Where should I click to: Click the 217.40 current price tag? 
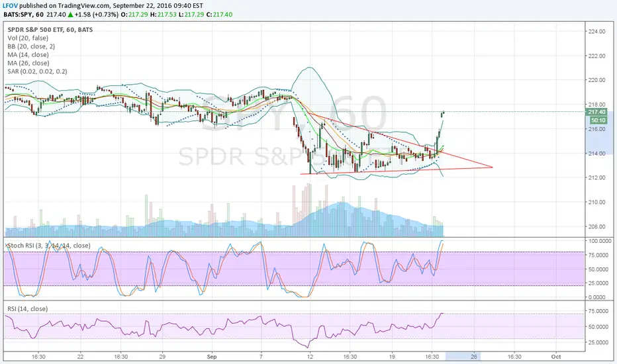(x=597, y=112)
